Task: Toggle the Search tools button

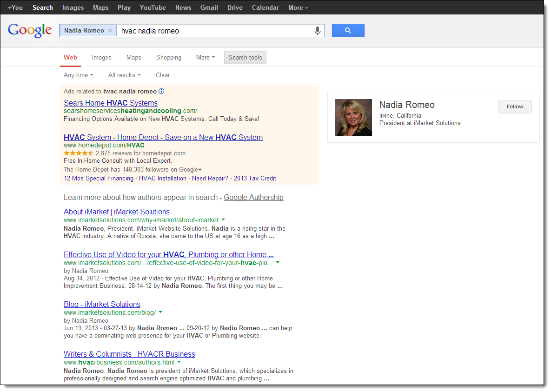Action: (246, 58)
